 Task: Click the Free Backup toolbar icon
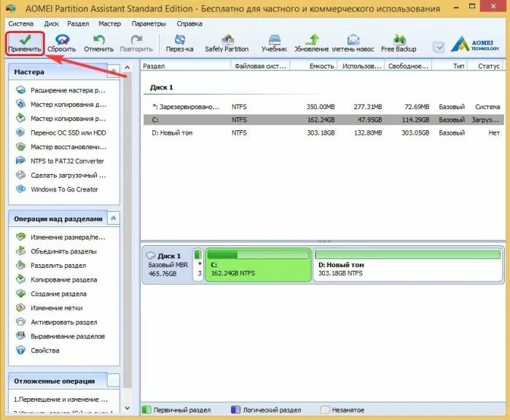pos(399,44)
